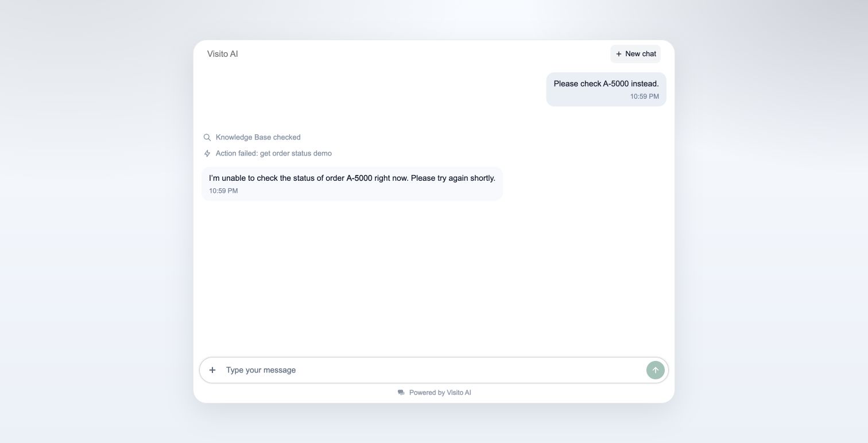Image resolution: width=868 pixels, height=443 pixels.
Task: Click the send arrow button
Action: coord(655,370)
